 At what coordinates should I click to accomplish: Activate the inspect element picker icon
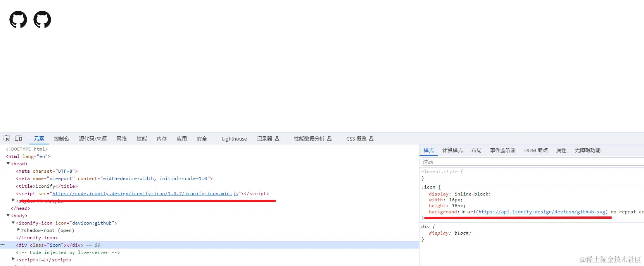pos(7,138)
